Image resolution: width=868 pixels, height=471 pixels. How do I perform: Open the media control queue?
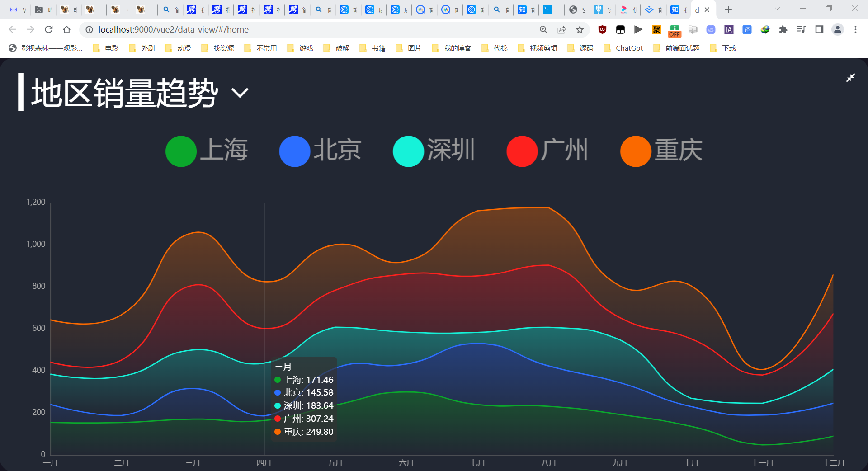click(x=801, y=29)
